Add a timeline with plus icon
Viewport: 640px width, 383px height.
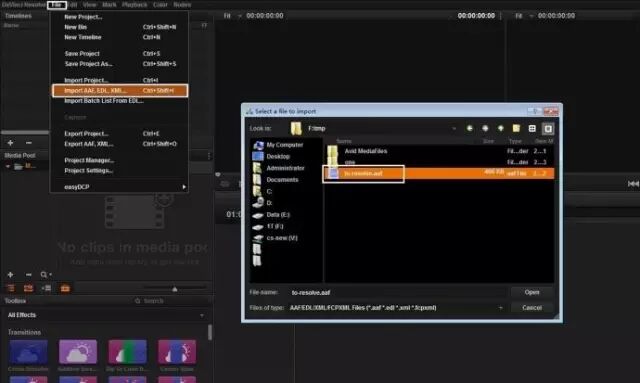pos(10,143)
